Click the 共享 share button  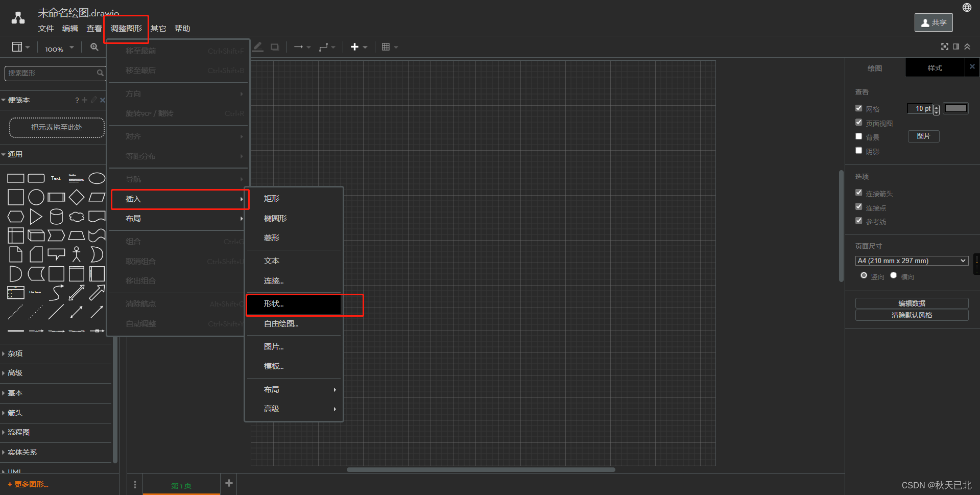point(934,22)
